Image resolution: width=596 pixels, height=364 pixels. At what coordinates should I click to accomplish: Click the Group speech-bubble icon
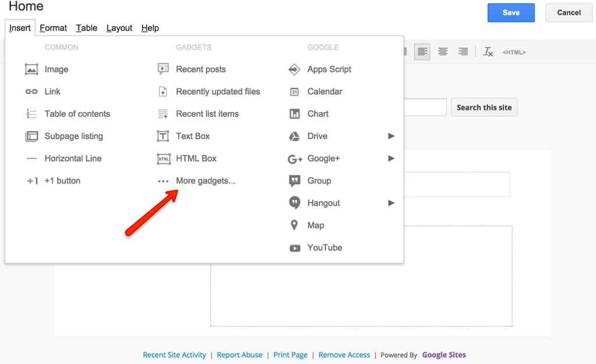295,181
